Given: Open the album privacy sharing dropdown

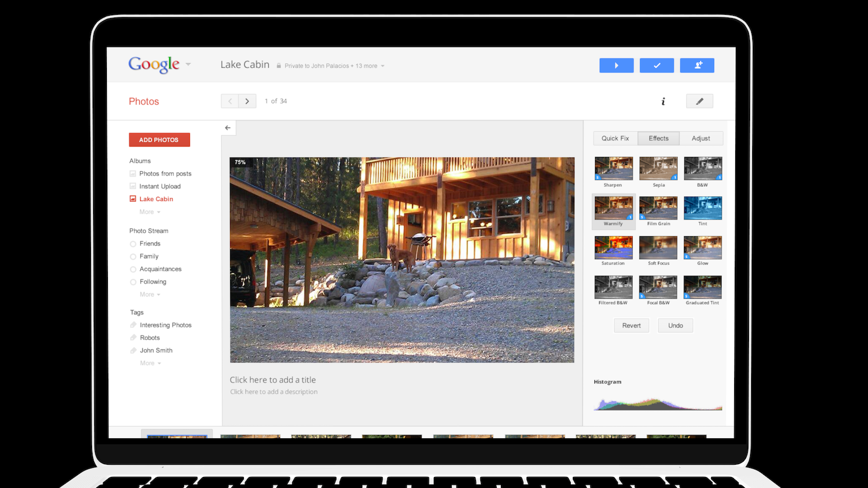Looking at the screenshot, I should (382, 66).
